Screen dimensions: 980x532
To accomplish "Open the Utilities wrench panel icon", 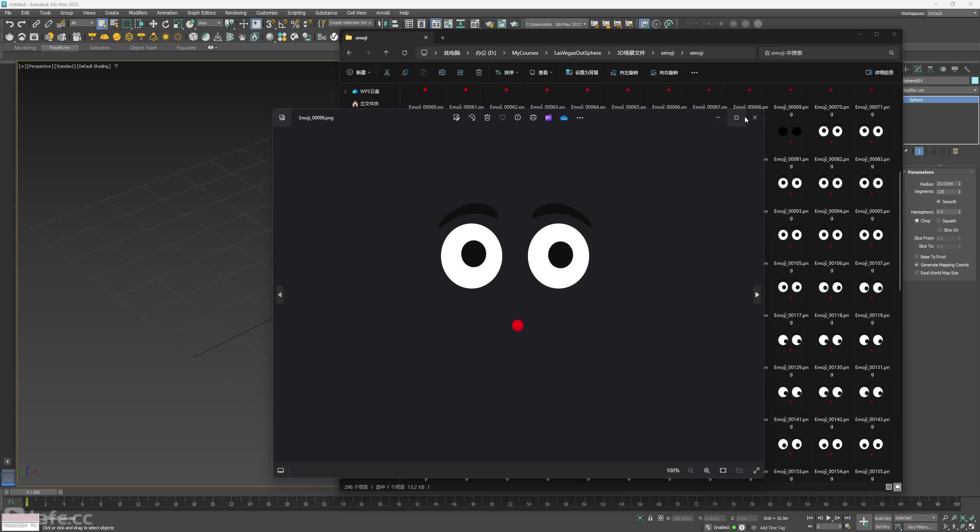I will [x=967, y=69].
